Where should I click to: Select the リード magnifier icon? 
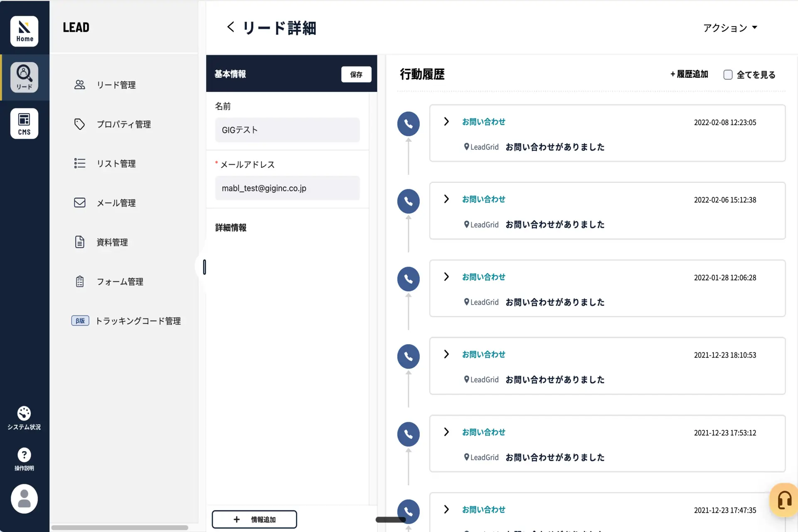coord(25,77)
